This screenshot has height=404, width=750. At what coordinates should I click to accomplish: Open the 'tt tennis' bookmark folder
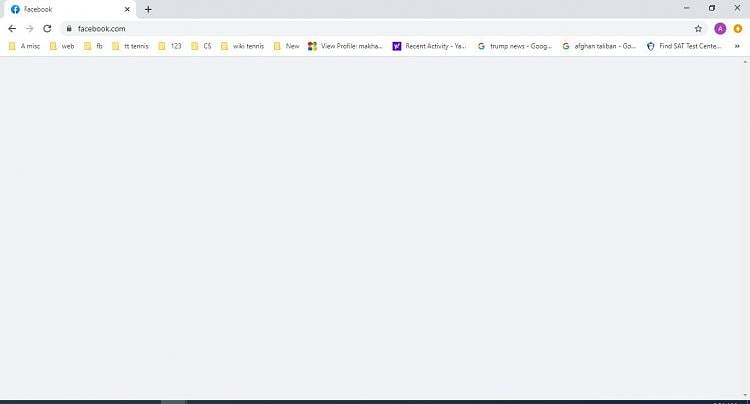click(131, 46)
